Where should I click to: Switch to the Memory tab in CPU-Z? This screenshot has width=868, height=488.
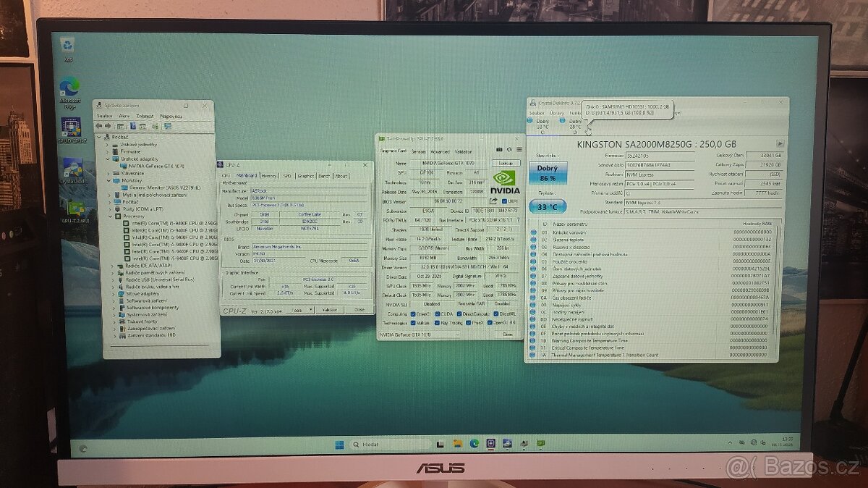[270, 175]
